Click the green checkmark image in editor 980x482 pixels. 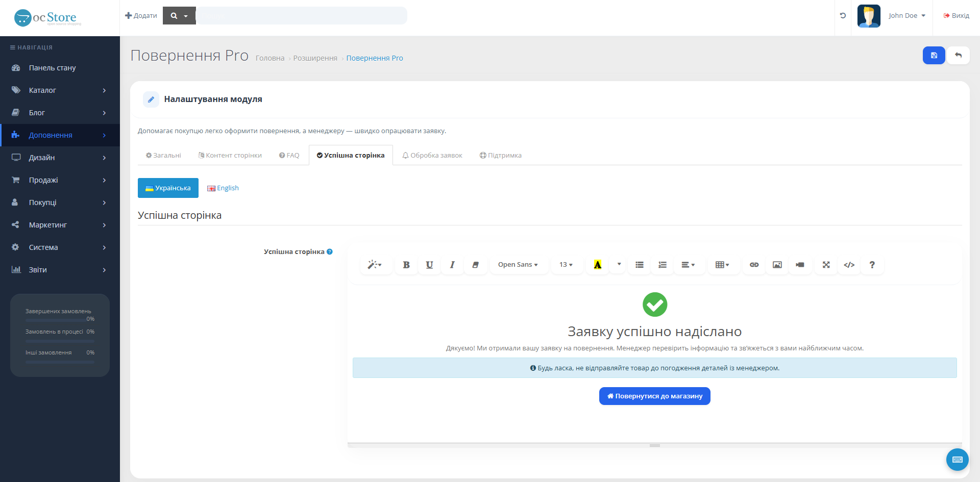coord(655,305)
